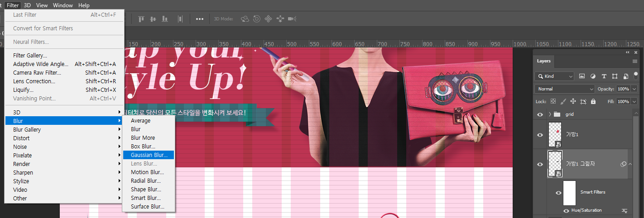Screen dimensions: 644x218
Task: Filter layers by adjustment layers icon
Action: [593, 76]
